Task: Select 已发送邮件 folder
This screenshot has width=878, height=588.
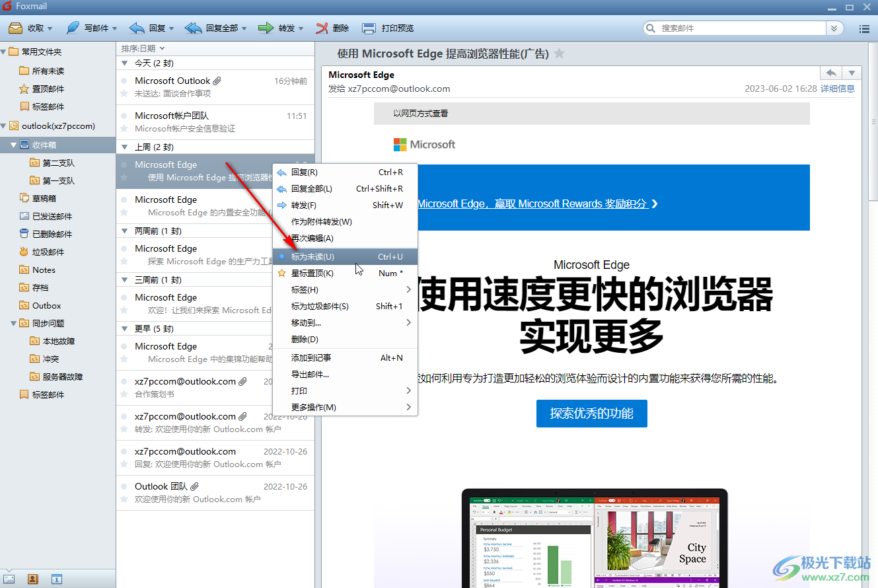Action: (x=52, y=216)
